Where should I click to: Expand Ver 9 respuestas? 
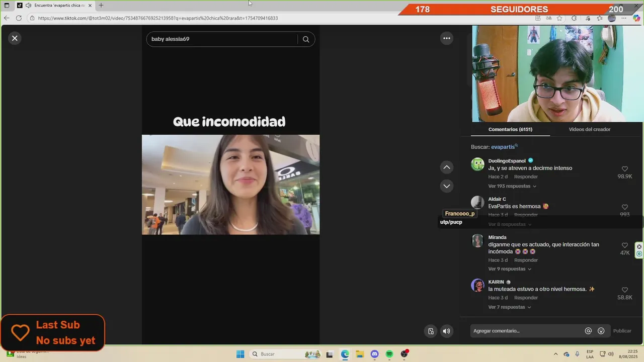tap(510, 269)
